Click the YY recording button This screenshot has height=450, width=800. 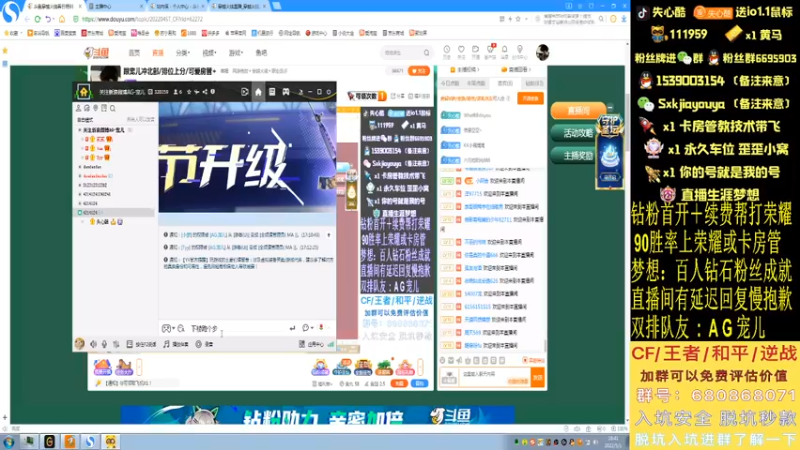(205, 344)
